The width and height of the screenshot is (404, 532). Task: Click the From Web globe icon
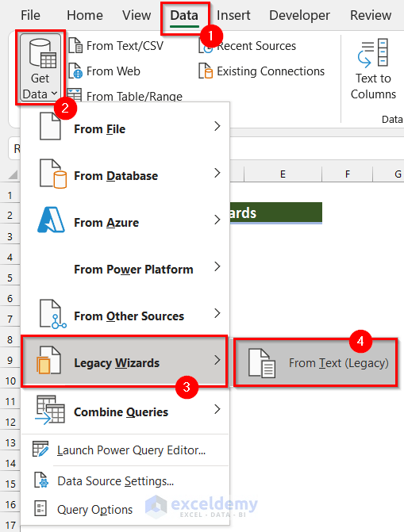[75, 71]
